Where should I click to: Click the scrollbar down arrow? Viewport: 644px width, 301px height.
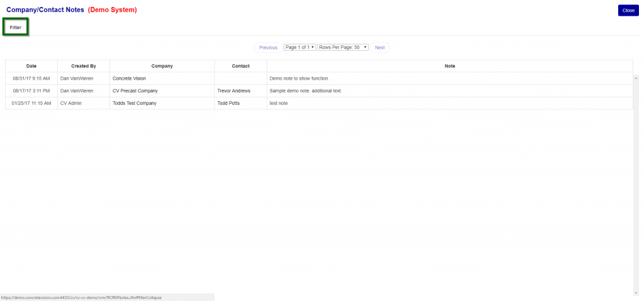click(x=636, y=293)
